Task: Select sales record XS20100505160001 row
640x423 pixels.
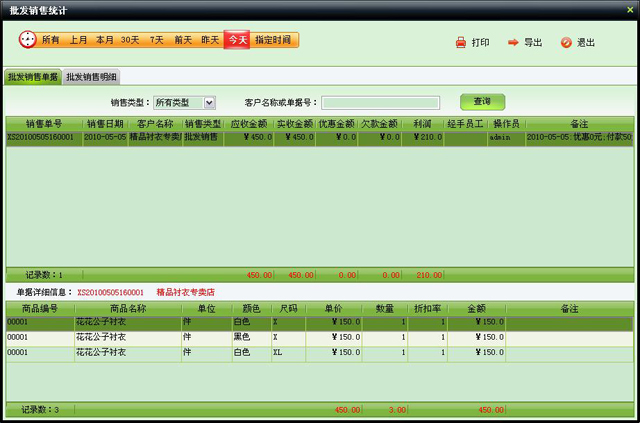Action: pos(40,138)
